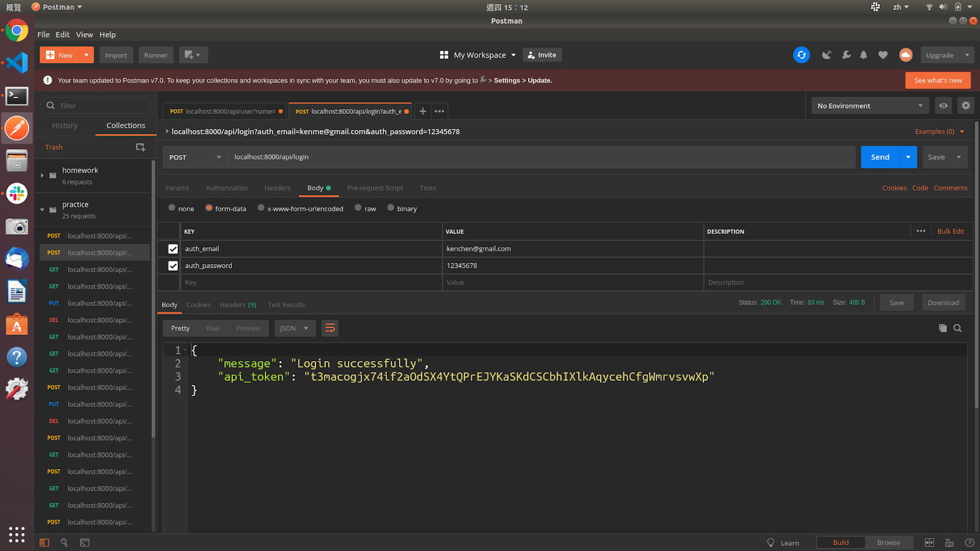
Task: Switch to the History tab
Action: click(x=64, y=125)
